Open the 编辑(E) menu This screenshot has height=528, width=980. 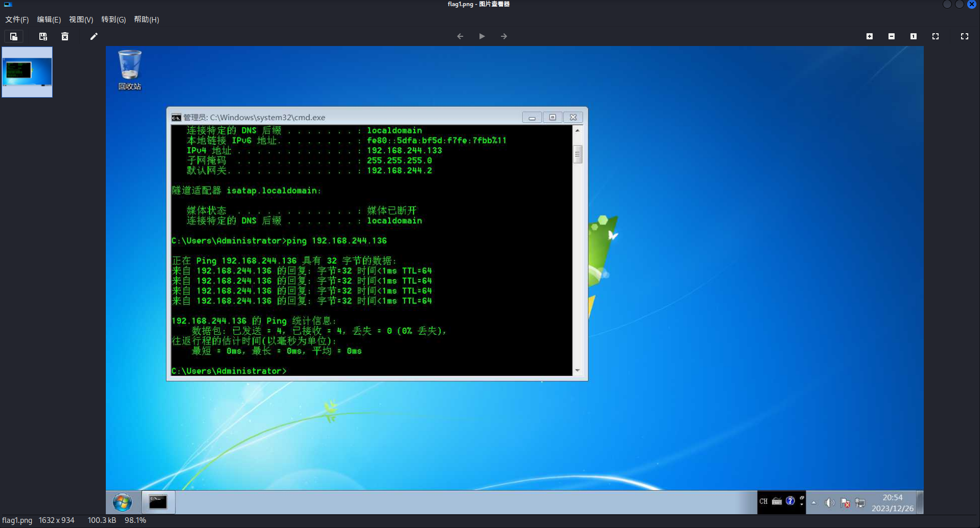click(x=49, y=19)
